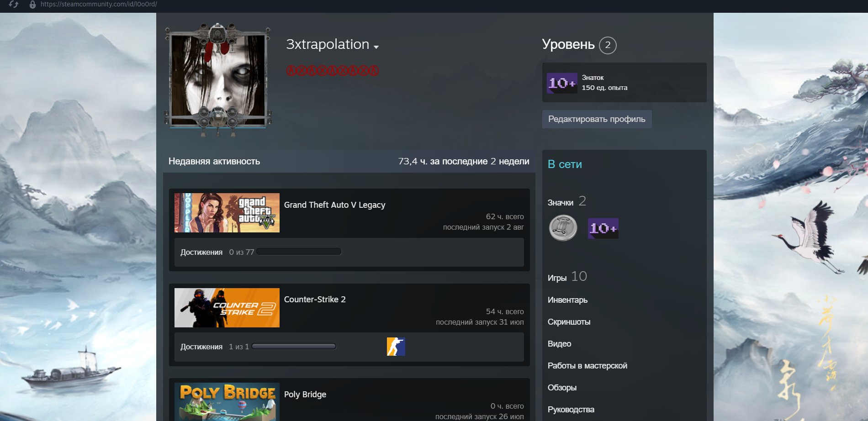Expand the 3xtrapolation name history dropdown arrow
The height and width of the screenshot is (421, 868).
376,47
